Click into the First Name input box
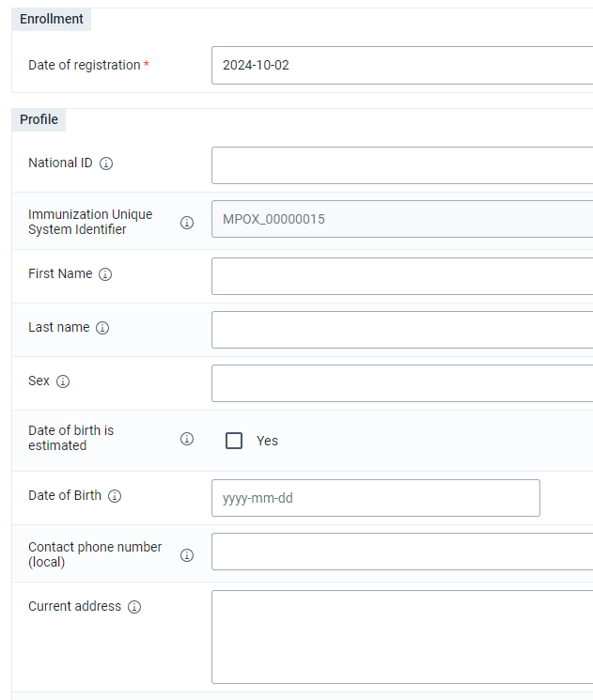593x700 pixels. [402, 276]
